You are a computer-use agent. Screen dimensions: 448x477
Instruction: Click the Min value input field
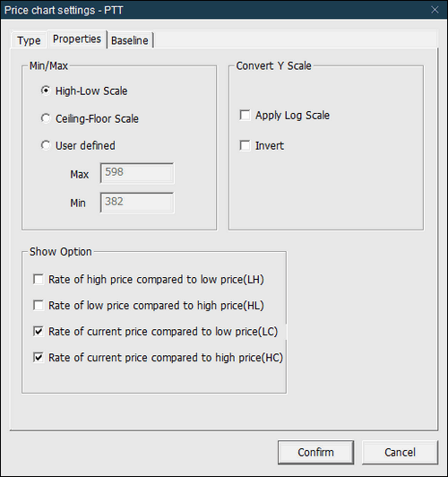pyautogui.click(x=137, y=203)
